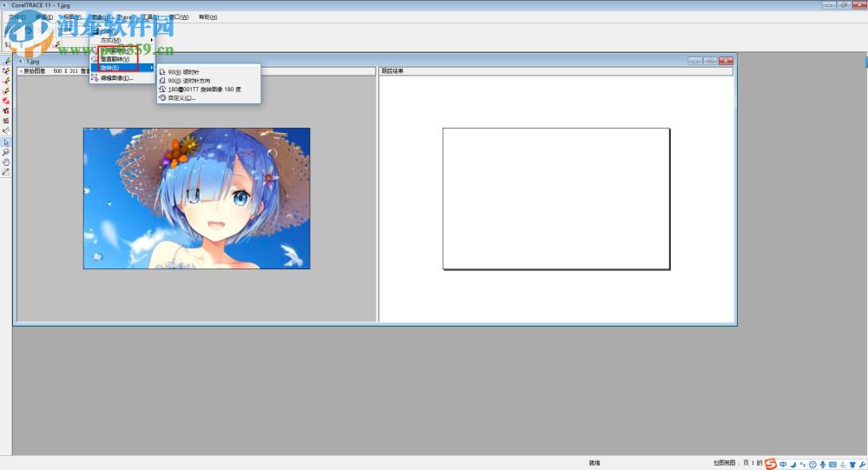Open the 帮助(H) menu
This screenshot has height=470, width=868.
[x=207, y=17]
